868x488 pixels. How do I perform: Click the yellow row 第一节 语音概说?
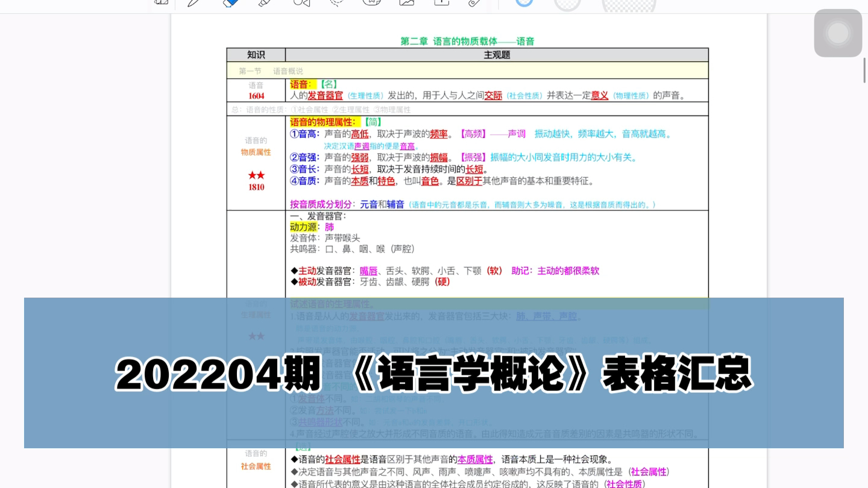click(467, 70)
